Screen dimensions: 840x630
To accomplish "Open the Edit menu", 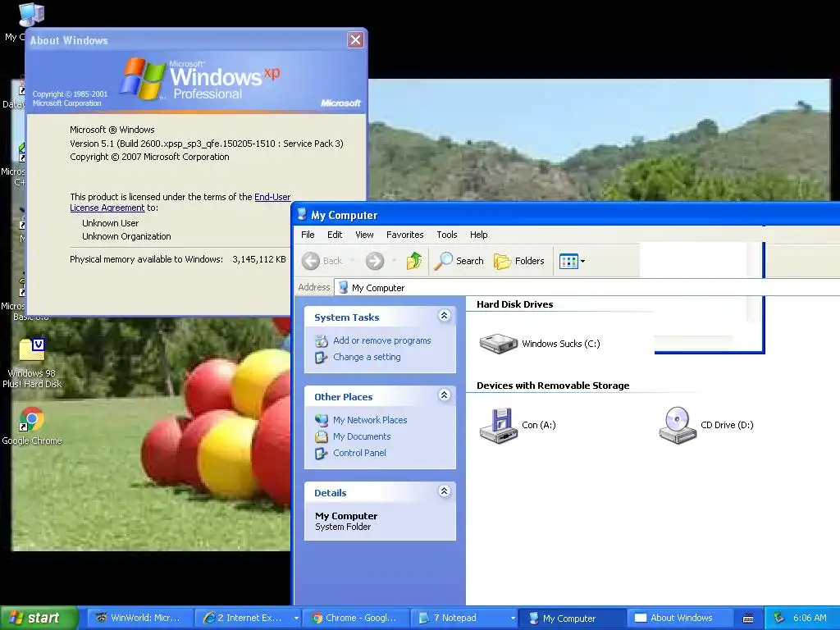I will click(335, 235).
